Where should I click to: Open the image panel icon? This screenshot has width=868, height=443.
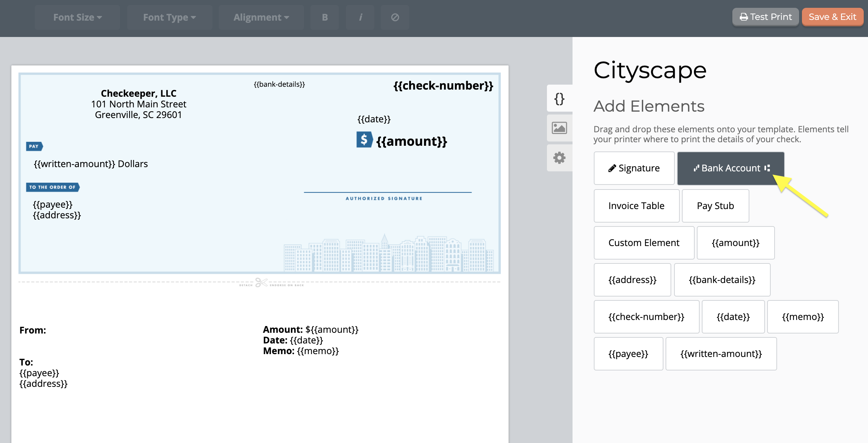559,128
